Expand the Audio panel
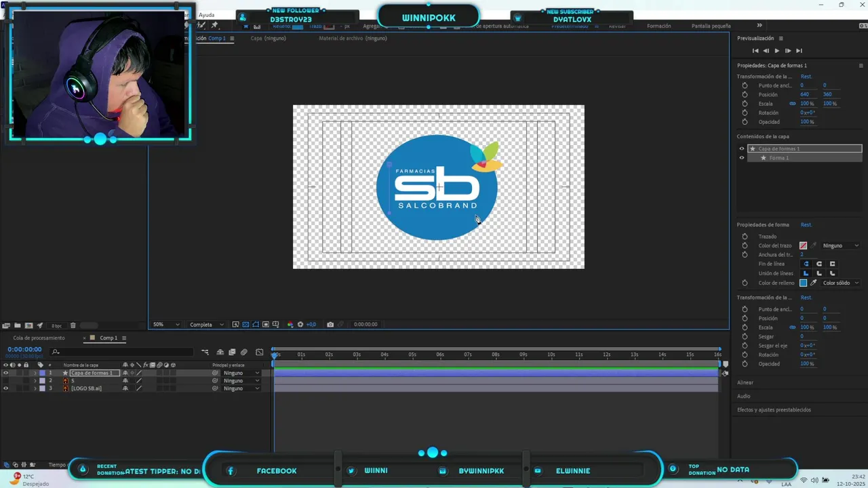868x488 pixels. point(743,396)
